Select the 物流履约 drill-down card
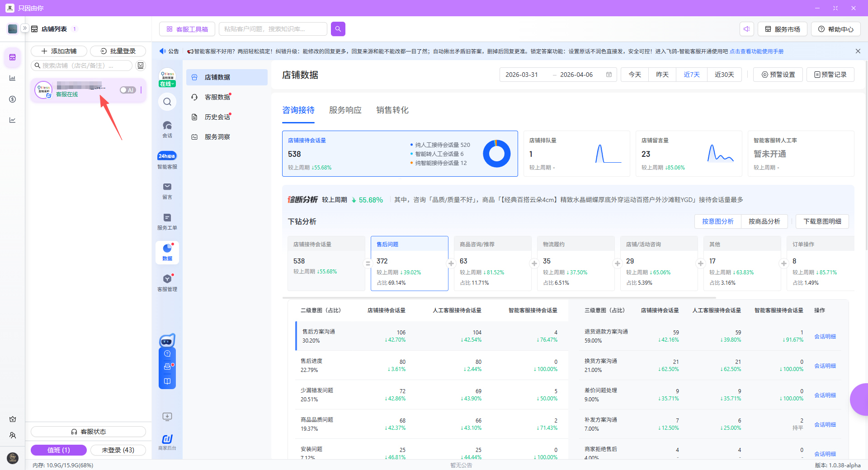 click(576, 263)
